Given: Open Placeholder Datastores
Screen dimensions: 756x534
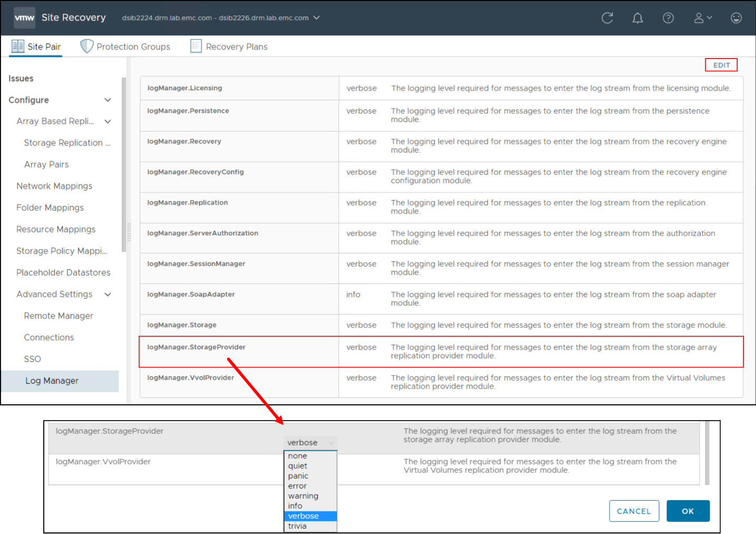Looking at the screenshot, I should pos(63,273).
